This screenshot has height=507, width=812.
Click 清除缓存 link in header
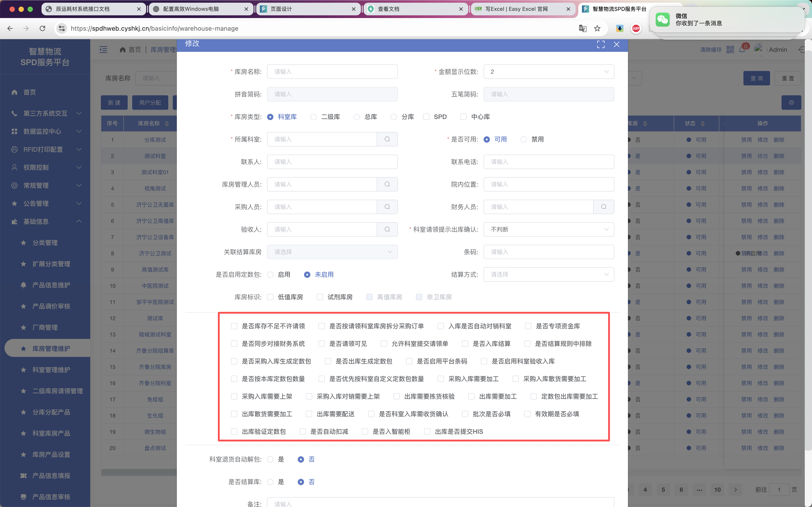point(711,50)
